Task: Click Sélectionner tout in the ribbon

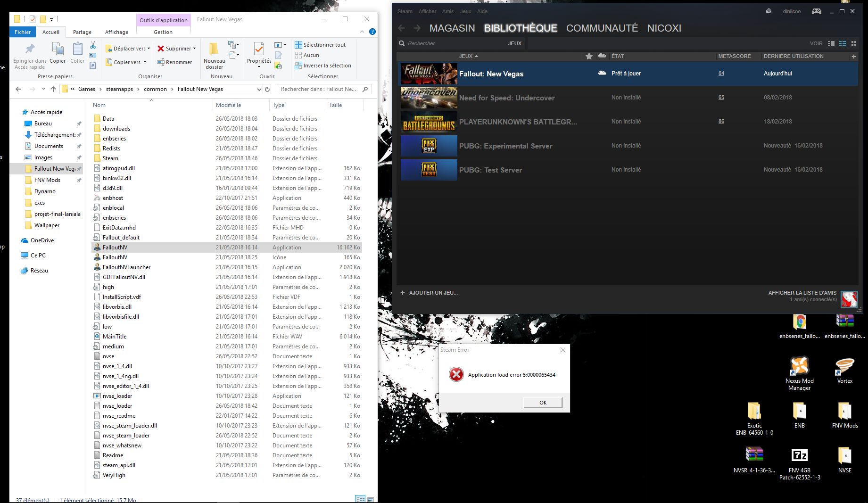Action: pyautogui.click(x=320, y=45)
